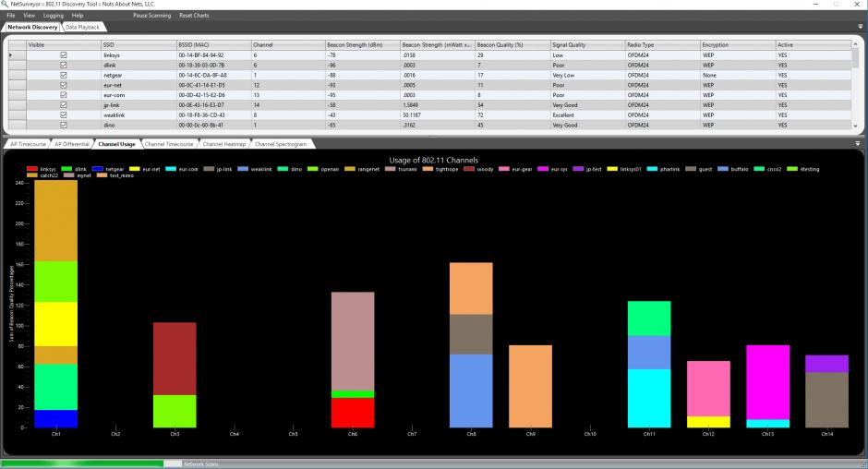Toggle the Visible checkbox for dlink
Viewport: 868px width, 469px height.
[64, 65]
